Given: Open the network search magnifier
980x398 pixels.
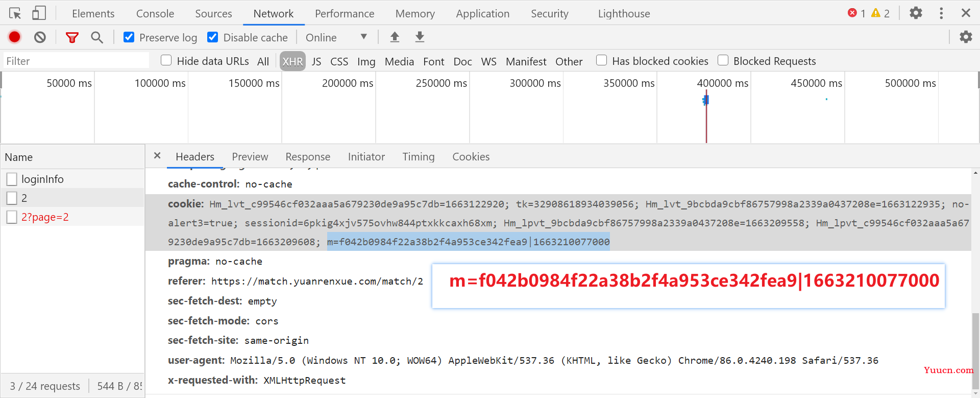Looking at the screenshot, I should tap(96, 37).
